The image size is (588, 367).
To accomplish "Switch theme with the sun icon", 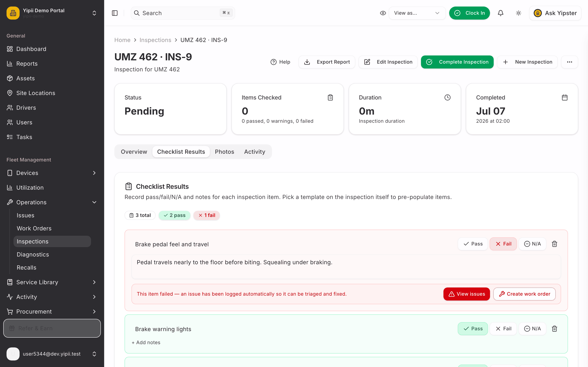I will pos(519,13).
